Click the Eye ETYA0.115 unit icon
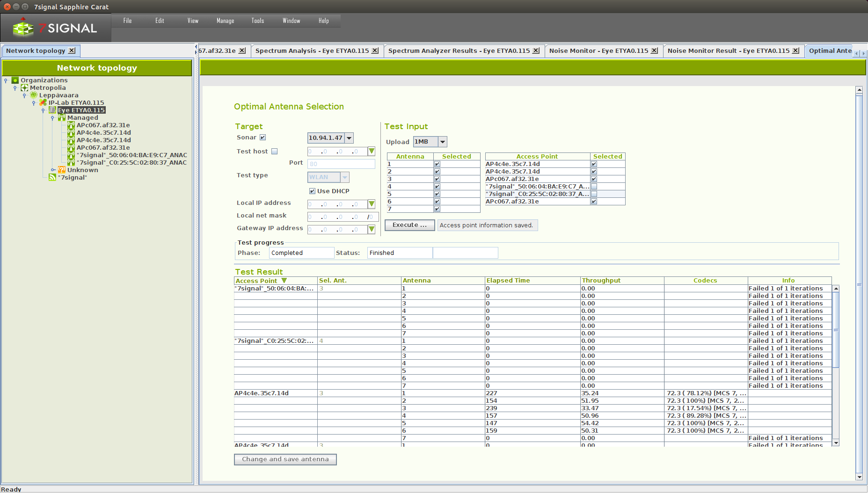868x493 pixels. (52, 110)
